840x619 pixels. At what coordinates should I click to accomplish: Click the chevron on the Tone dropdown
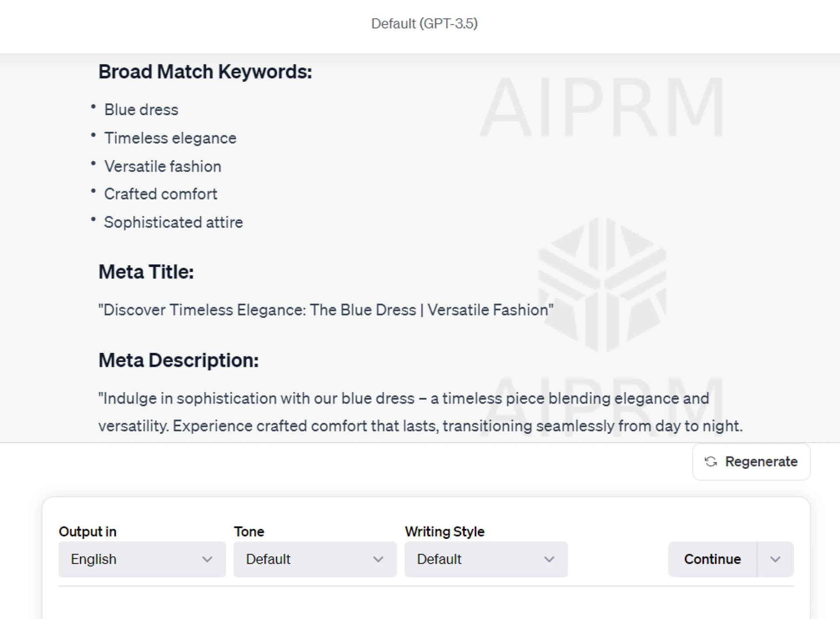[378, 559]
